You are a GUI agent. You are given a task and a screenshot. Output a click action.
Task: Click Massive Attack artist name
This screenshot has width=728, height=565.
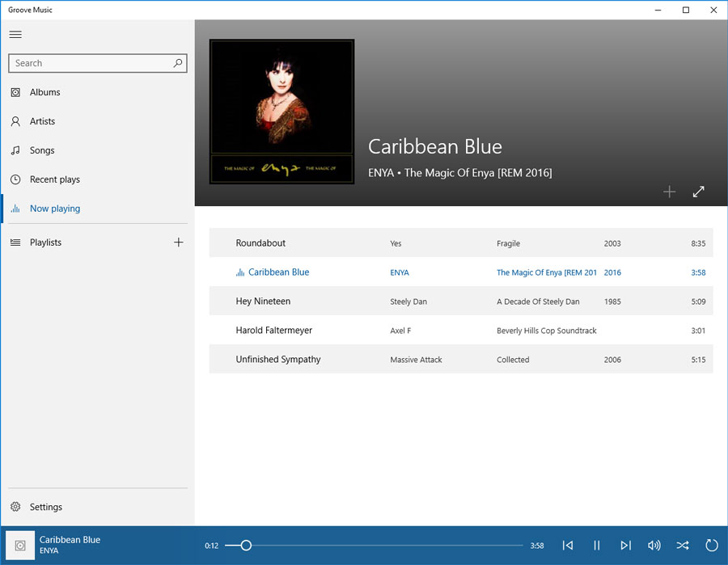pyautogui.click(x=416, y=360)
